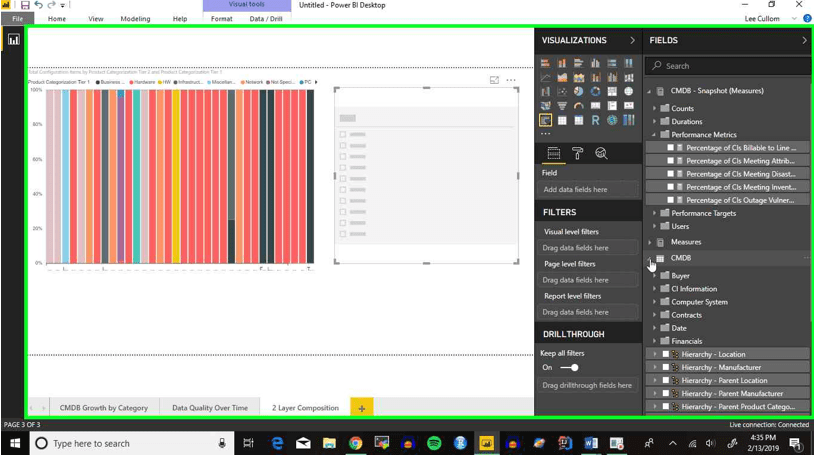The height and width of the screenshot is (456, 815).
Task: Select the ArcGIS map visualization
Action: coord(612,120)
